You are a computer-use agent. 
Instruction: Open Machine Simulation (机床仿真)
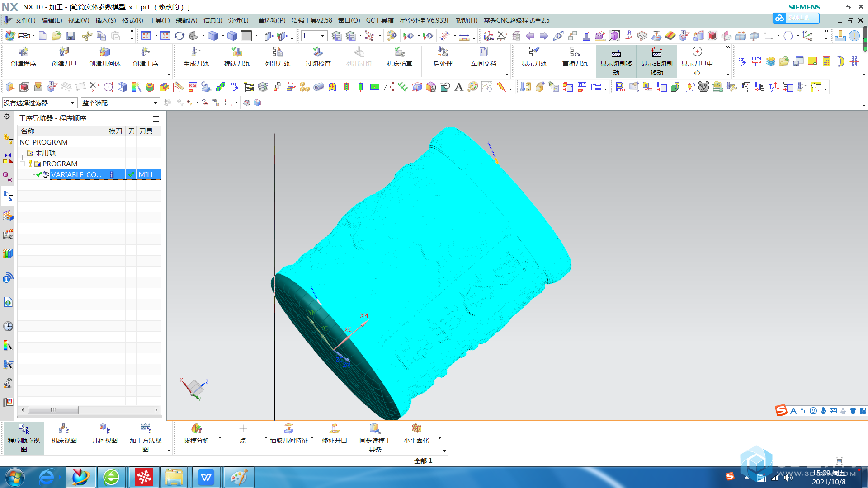click(x=400, y=57)
